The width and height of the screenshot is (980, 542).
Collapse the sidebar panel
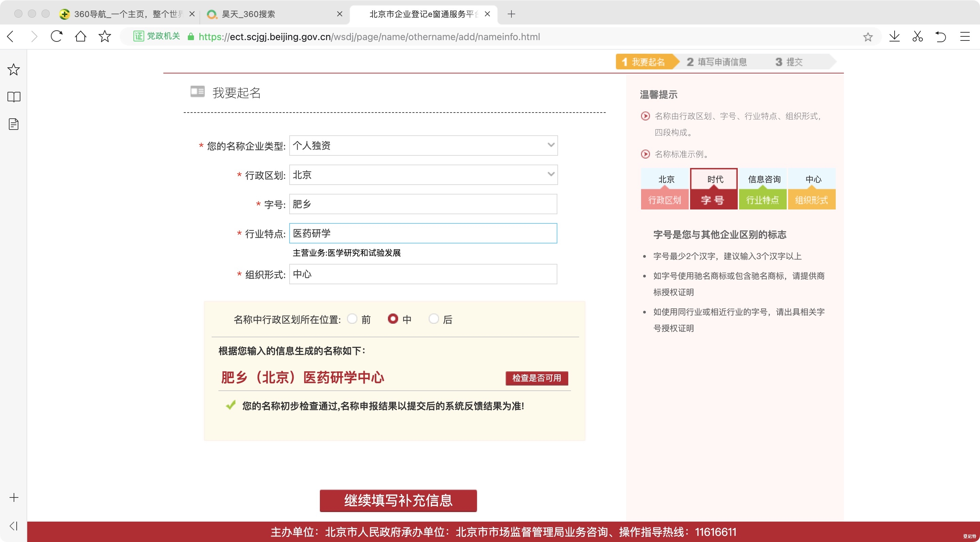tap(14, 526)
